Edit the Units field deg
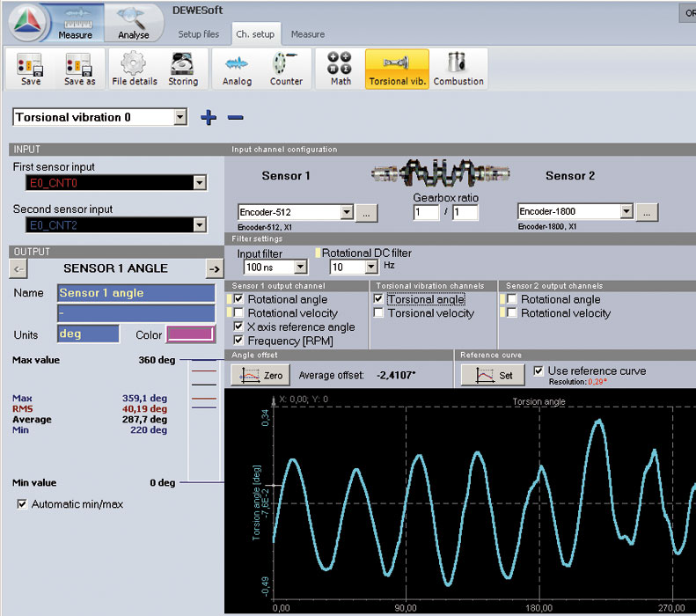The height and width of the screenshot is (616, 696). tap(88, 334)
